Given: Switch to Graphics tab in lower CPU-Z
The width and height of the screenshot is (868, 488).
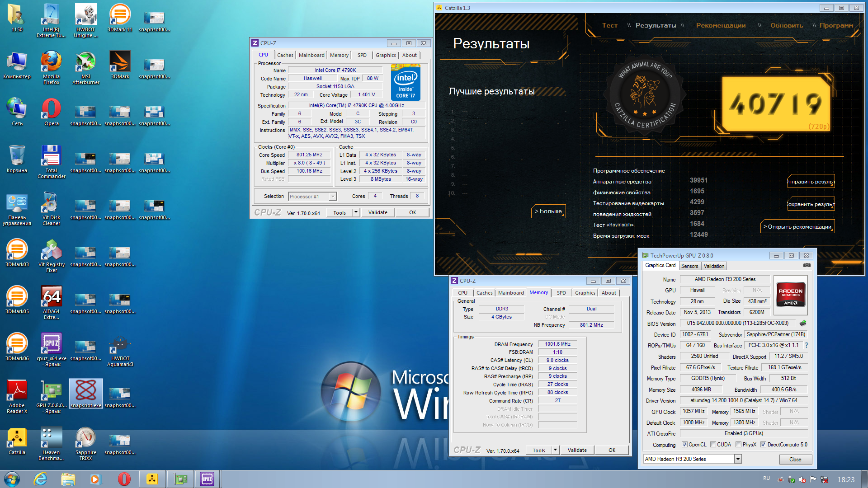Looking at the screenshot, I should click(585, 293).
